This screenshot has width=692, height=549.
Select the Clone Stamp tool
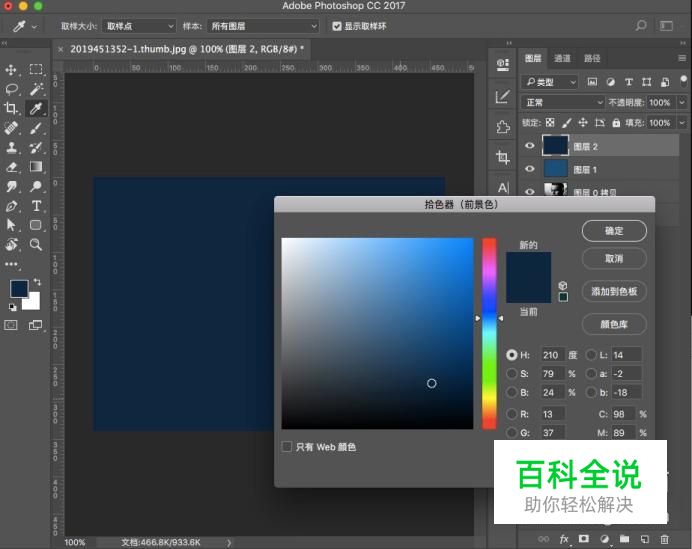point(11,147)
